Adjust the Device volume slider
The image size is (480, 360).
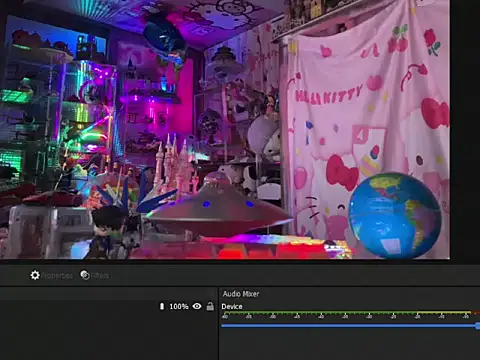click(x=350, y=325)
